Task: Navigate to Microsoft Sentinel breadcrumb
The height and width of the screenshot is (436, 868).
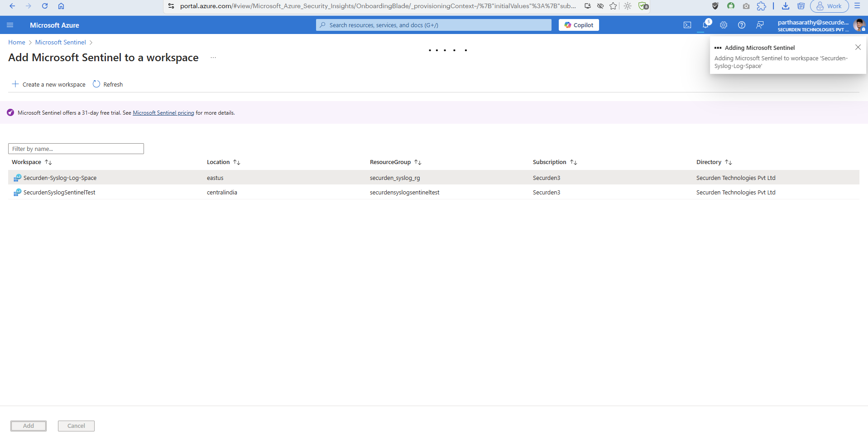Action: pyautogui.click(x=61, y=42)
